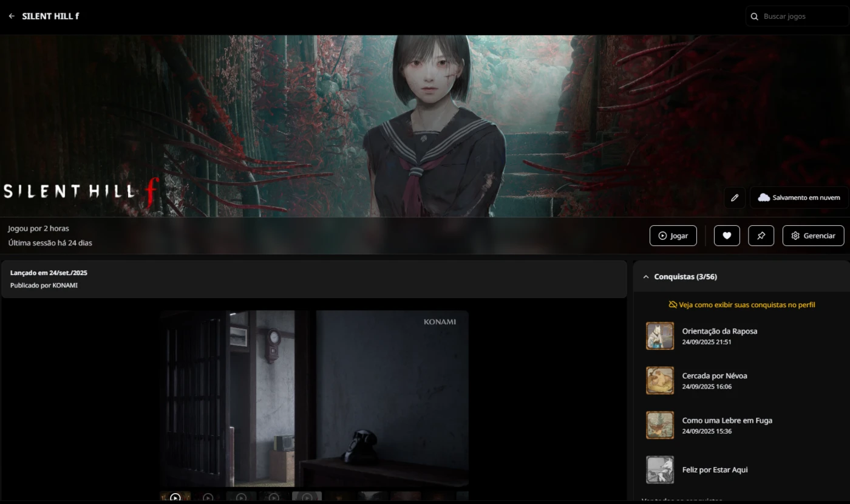Open the Salvamento em nuvem cloud option
The width and height of the screenshot is (850, 504).
point(799,198)
